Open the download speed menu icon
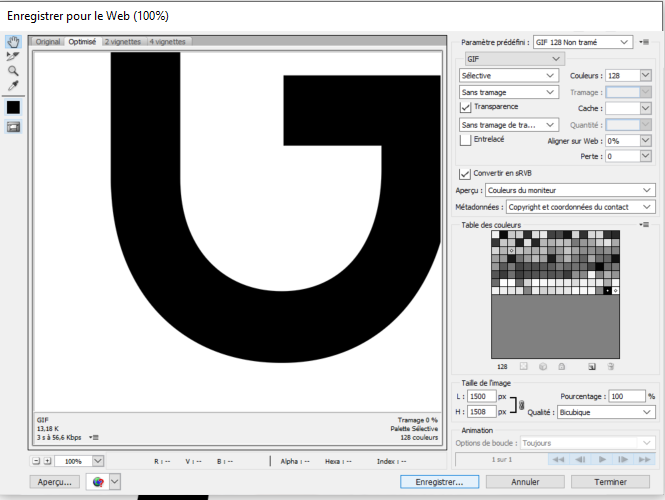Image resolution: width=665 pixels, height=500 pixels. pos(94,437)
